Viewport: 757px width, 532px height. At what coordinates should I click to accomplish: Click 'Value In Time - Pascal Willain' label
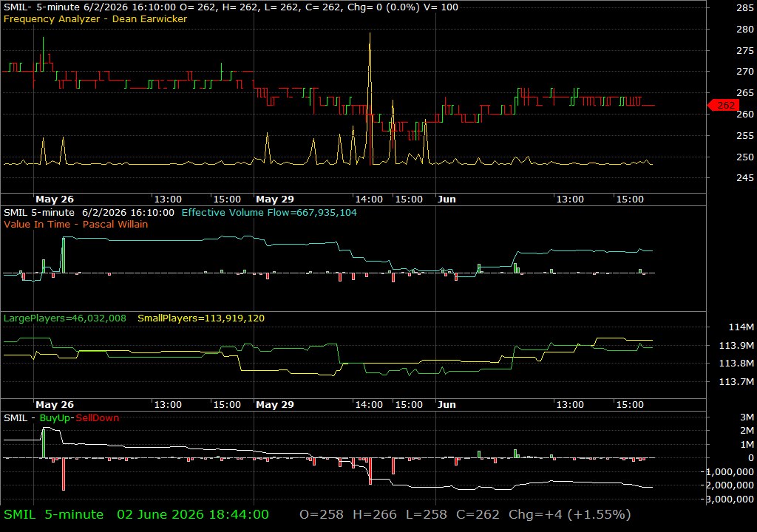point(76,224)
